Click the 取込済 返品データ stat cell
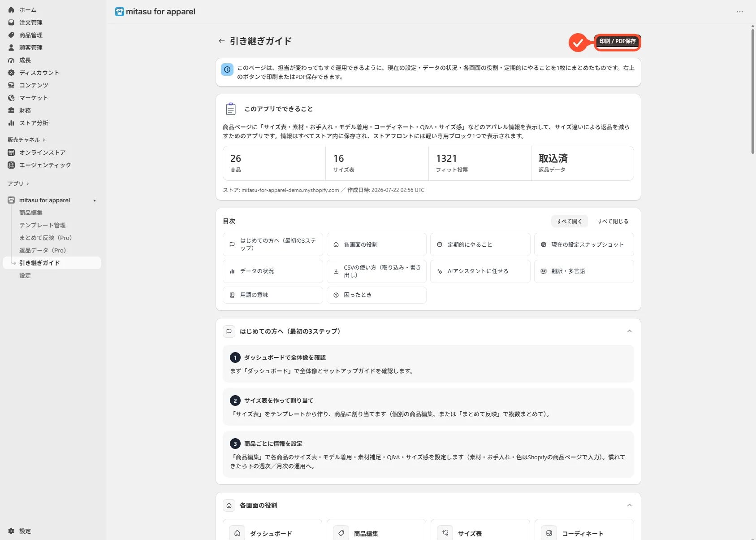756x540 pixels. tap(583, 163)
